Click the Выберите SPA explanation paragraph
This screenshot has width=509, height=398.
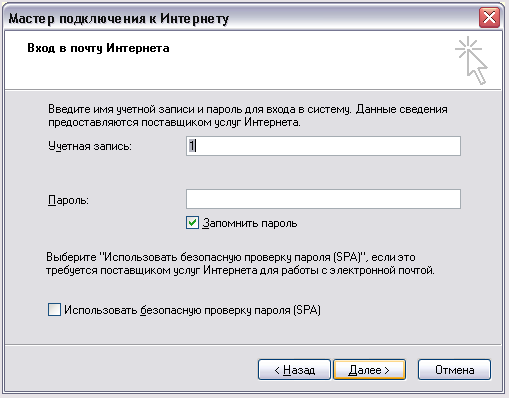240,263
